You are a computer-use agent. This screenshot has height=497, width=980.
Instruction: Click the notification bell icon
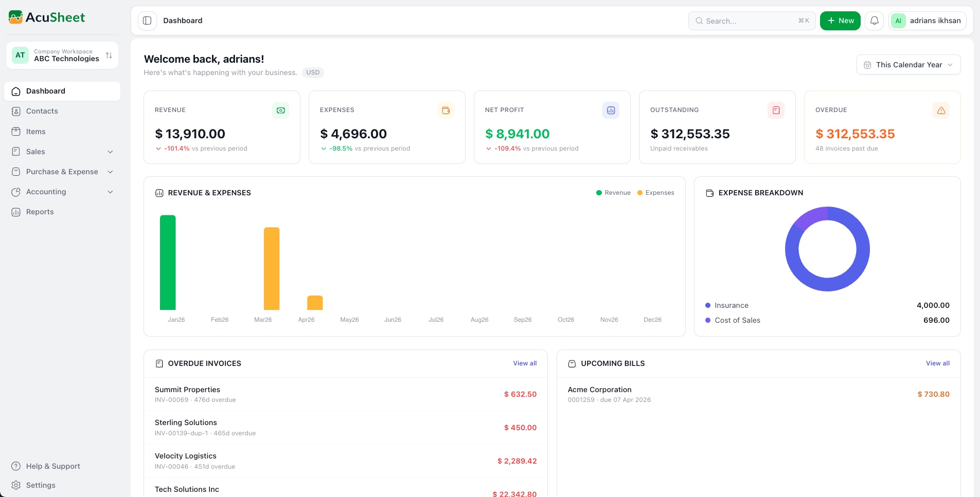[875, 21]
